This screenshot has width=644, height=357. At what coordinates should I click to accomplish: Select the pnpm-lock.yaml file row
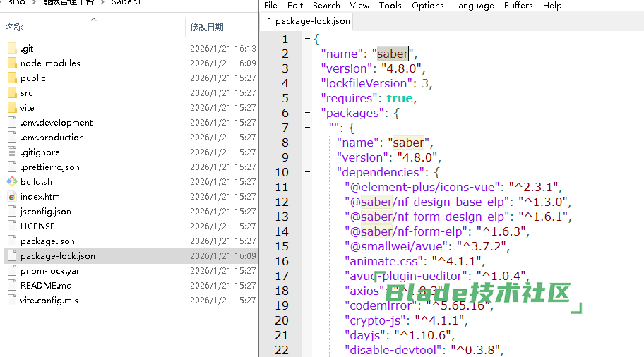[53, 271]
